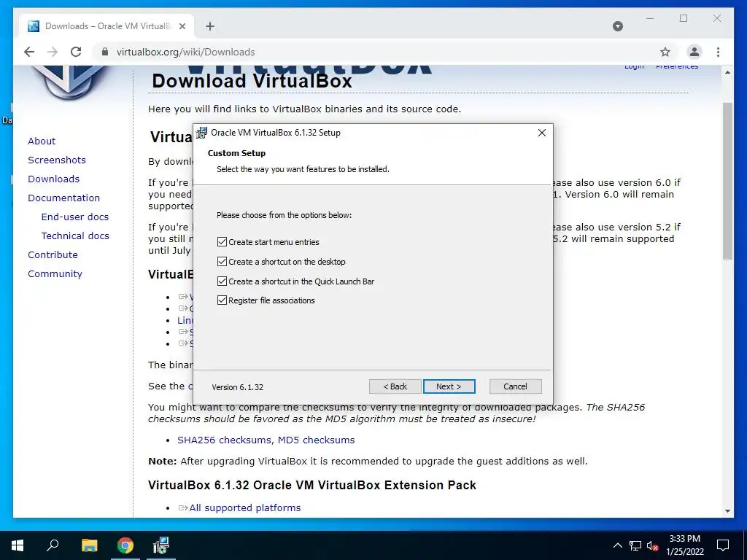Open the Chrome profile avatar
Viewport: 747px width, 560px height.
694,52
